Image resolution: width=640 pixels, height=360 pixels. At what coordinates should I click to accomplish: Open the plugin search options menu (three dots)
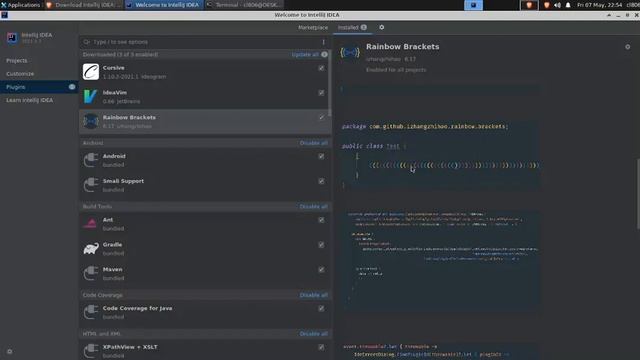(323, 42)
